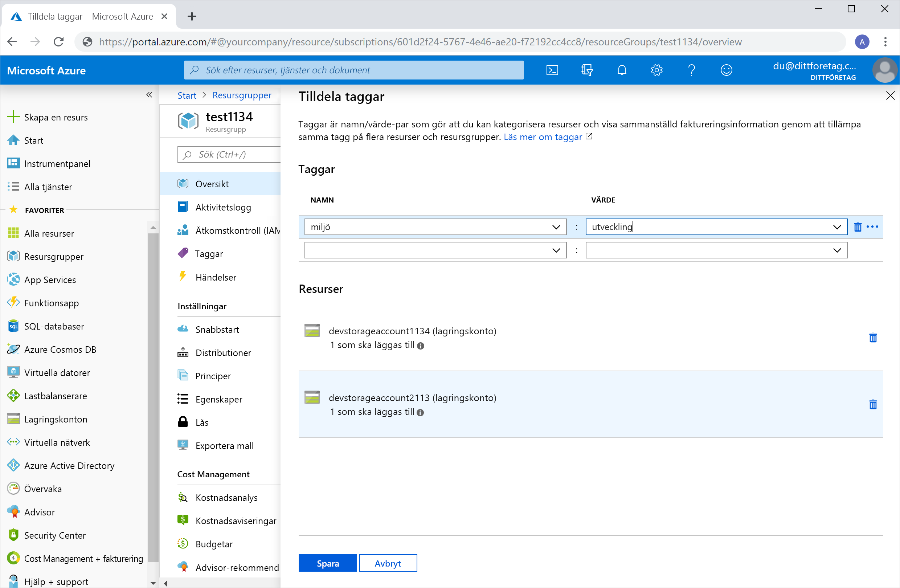The height and width of the screenshot is (588, 900).
Task: Expand the utveckling tag value dropdown
Action: [836, 227]
